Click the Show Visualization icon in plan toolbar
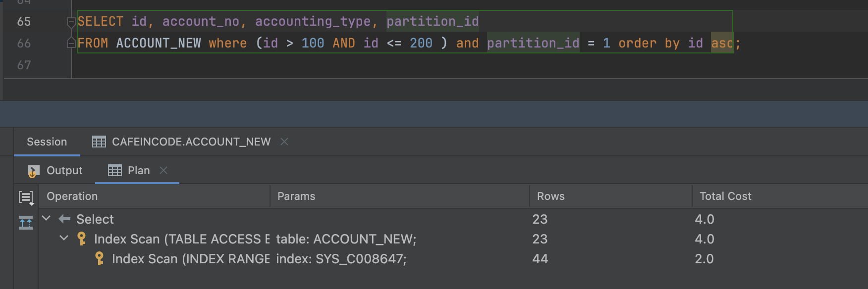Image resolution: width=868 pixels, height=289 pixels. tap(26, 197)
